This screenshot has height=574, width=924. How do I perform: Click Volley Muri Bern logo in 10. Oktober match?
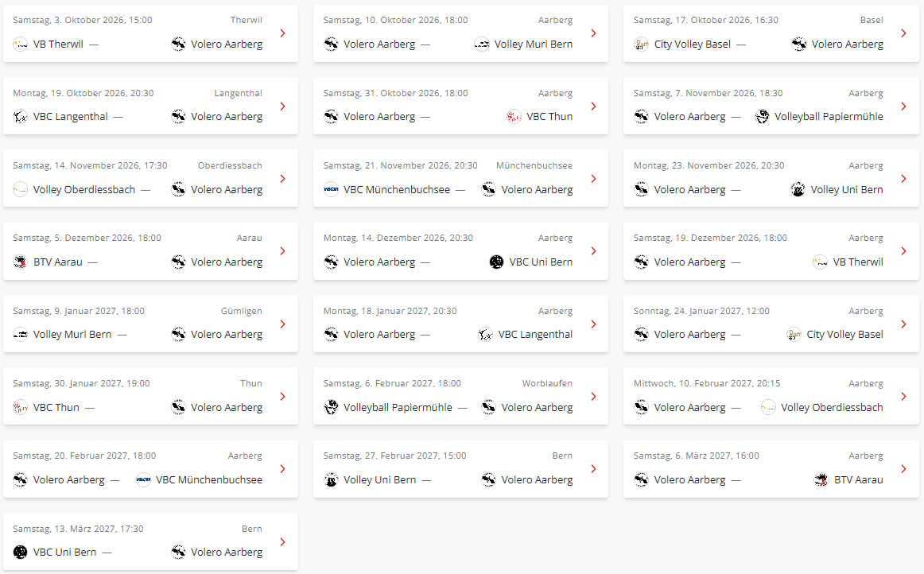482,45
